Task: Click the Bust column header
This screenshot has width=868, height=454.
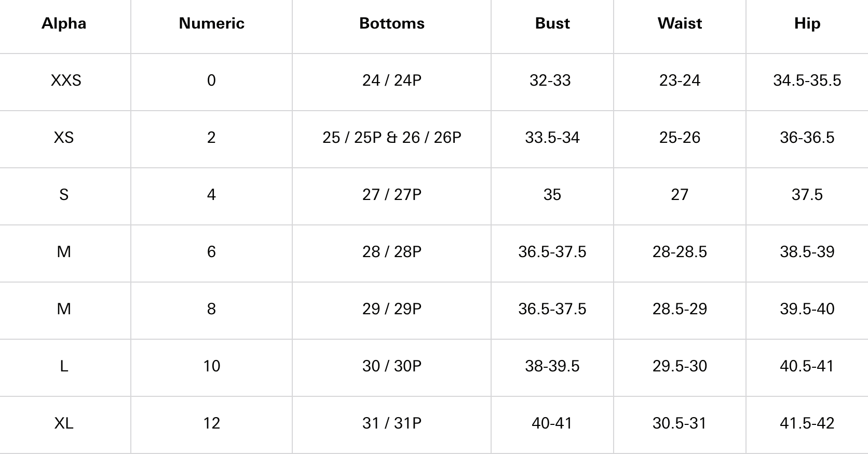Action: 552,23
